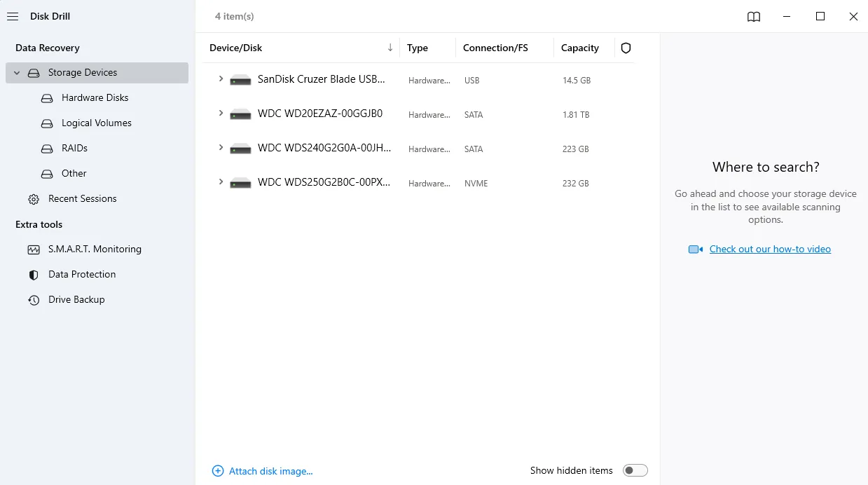Viewport: 868px width, 485px height.
Task: Open the Recent Sessions gear entry
Action: pyautogui.click(x=82, y=198)
